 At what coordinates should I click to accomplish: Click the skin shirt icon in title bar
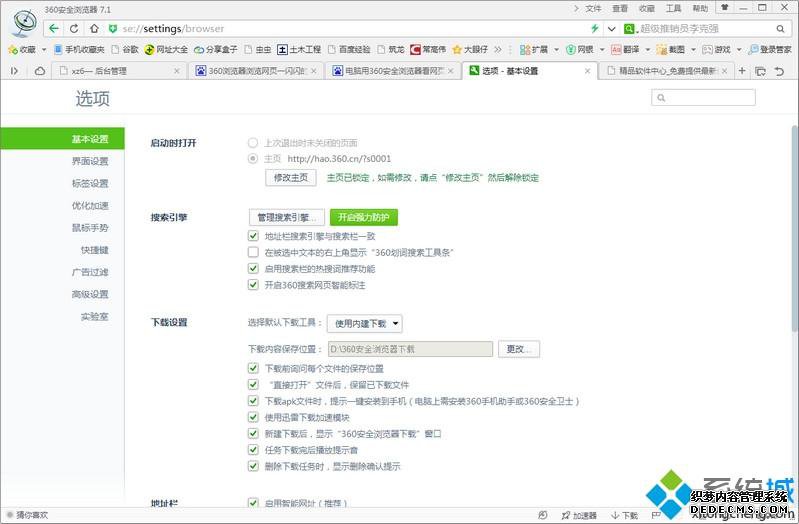point(724,8)
